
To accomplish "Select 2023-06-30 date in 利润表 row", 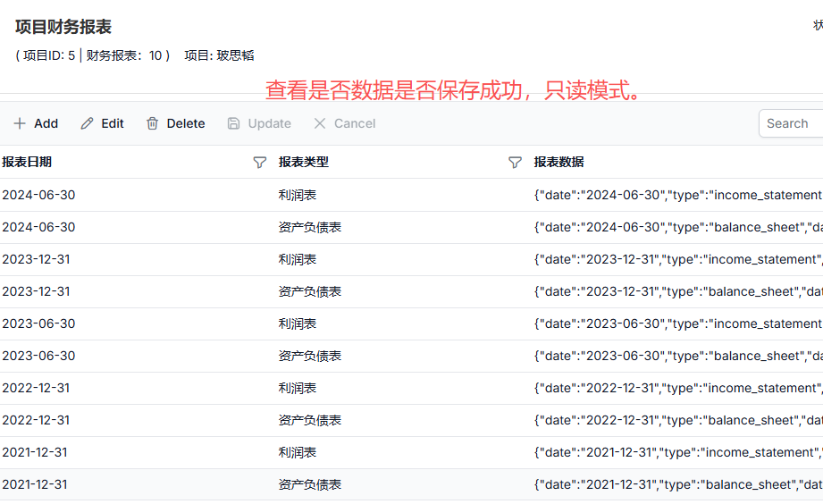I will [38, 323].
